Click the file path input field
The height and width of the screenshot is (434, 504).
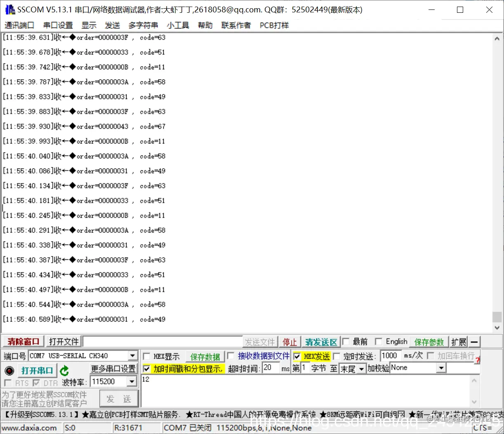163,342
